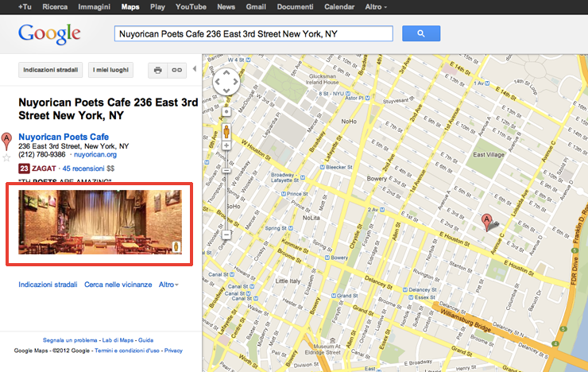The image size is (588, 372).
Task: Click the red A pin in results list
Action: pos(6,141)
